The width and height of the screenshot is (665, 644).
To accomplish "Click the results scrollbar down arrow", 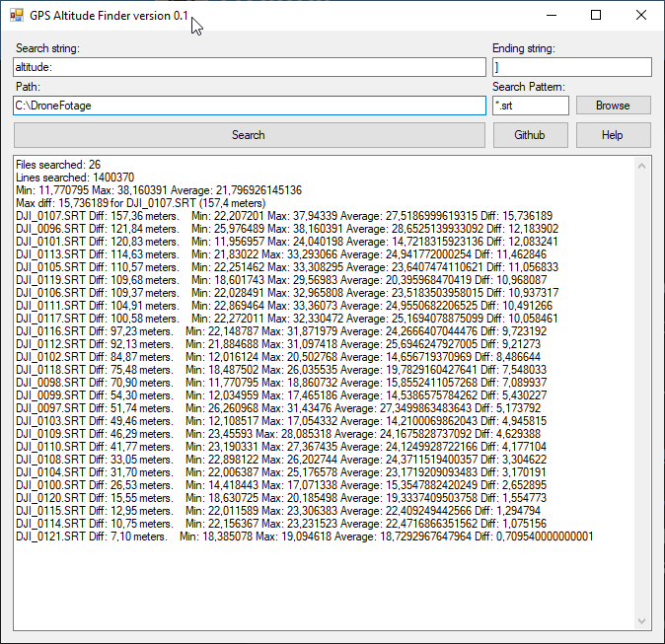I will click(x=641, y=621).
